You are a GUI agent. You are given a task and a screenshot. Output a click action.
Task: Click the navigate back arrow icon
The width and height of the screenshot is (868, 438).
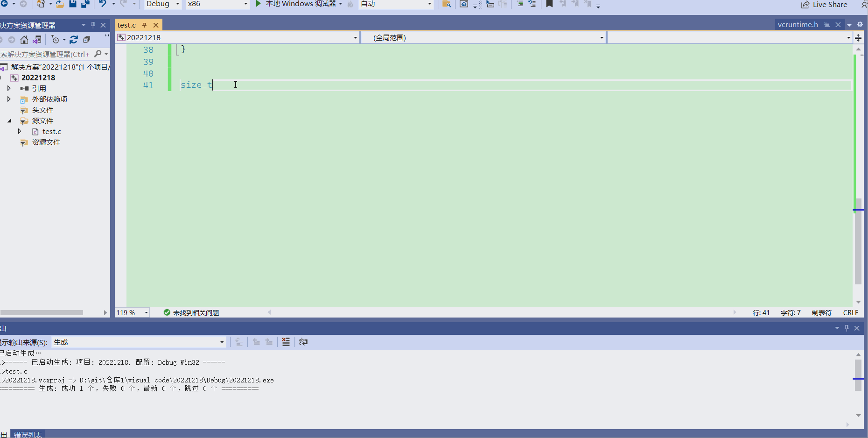4,4
